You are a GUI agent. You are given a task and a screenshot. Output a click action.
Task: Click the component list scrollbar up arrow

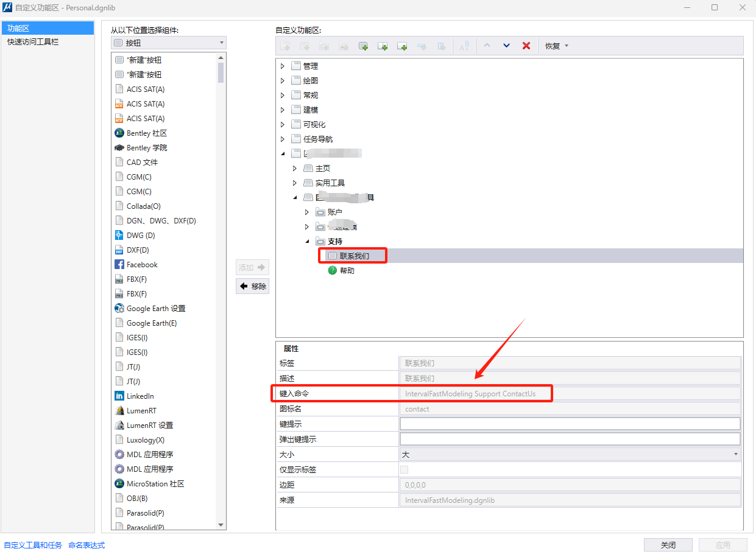221,58
